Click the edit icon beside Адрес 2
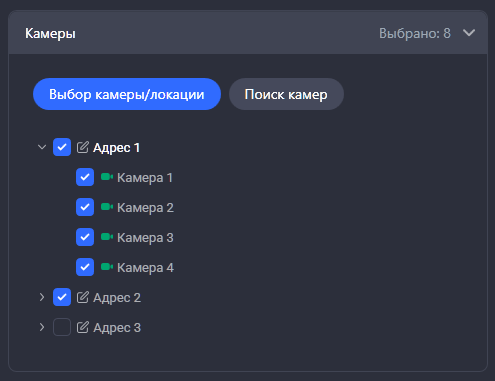 pos(83,297)
